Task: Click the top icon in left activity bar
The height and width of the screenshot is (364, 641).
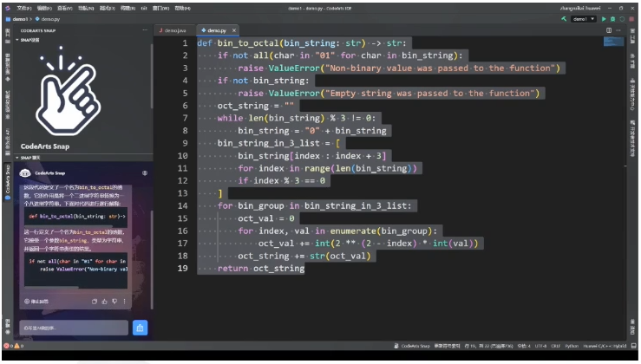Action: click(7, 36)
